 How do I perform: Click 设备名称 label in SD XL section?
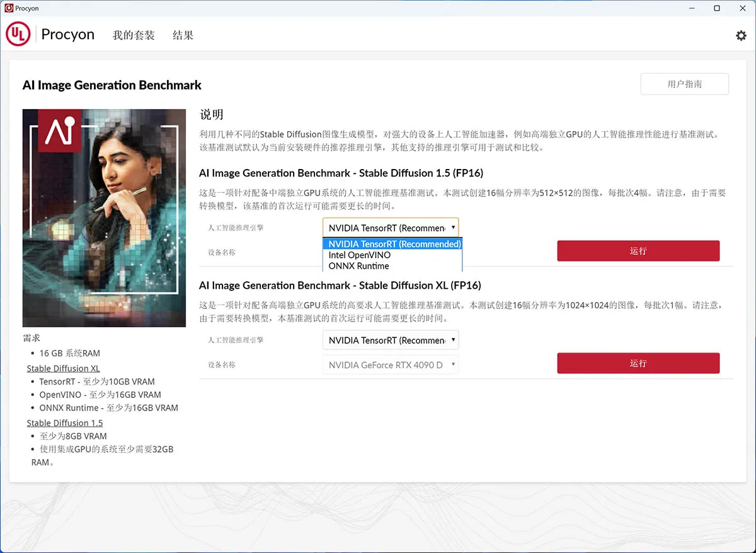pos(222,364)
